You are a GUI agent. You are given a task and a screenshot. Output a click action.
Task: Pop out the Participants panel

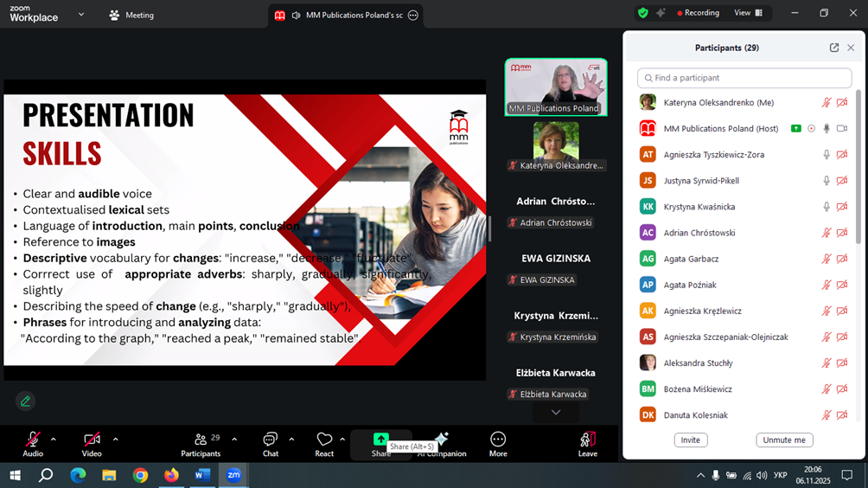pos(833,48)
